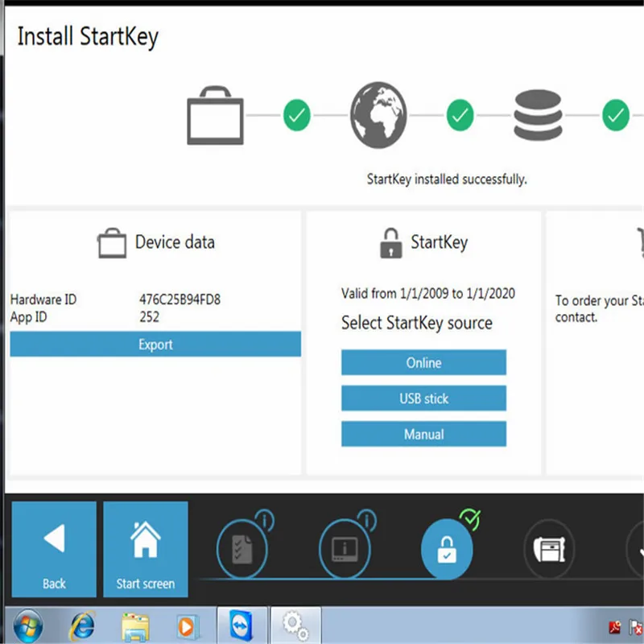The width and height of the screenshot is (644, 644).
Task: Click the 'Select StartKey source' heading
Action: pyautogui.click(x=417, y=323)
